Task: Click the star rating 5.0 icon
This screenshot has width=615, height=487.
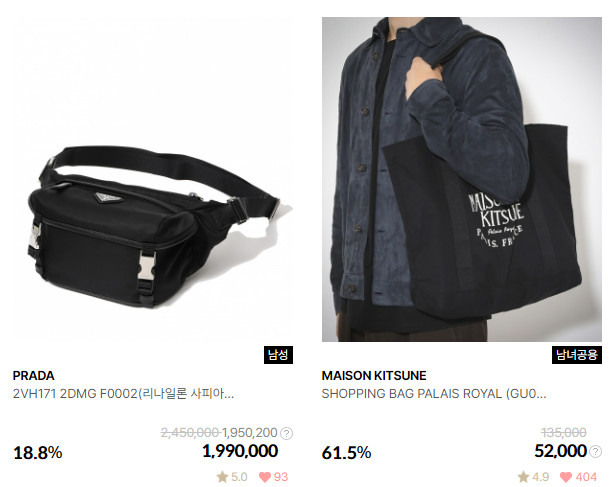Action: click(x=222, y=477)
